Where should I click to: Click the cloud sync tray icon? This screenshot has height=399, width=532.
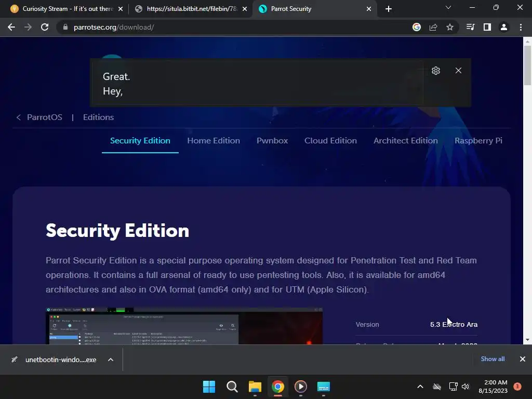[x=437, y=387]
